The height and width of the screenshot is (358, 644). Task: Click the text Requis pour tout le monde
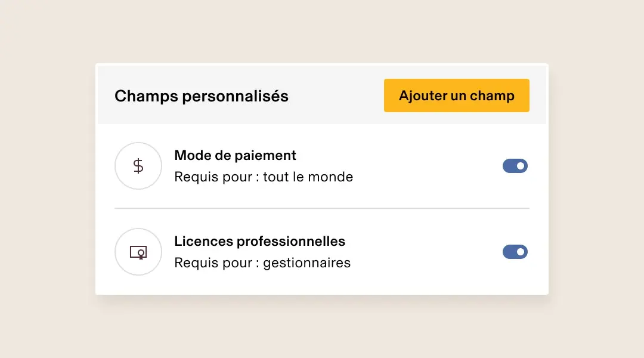point(263,177)
